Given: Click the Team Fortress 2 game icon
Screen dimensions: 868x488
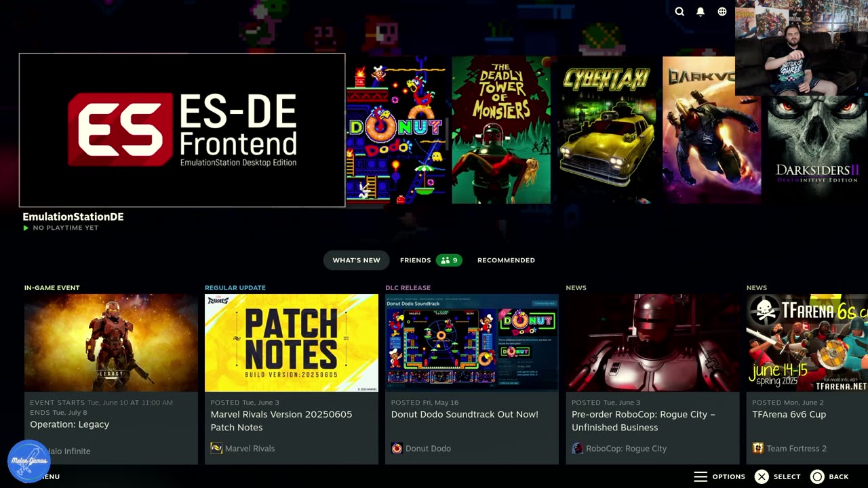Looking at the screenshot, I should [x=758, y=448].
